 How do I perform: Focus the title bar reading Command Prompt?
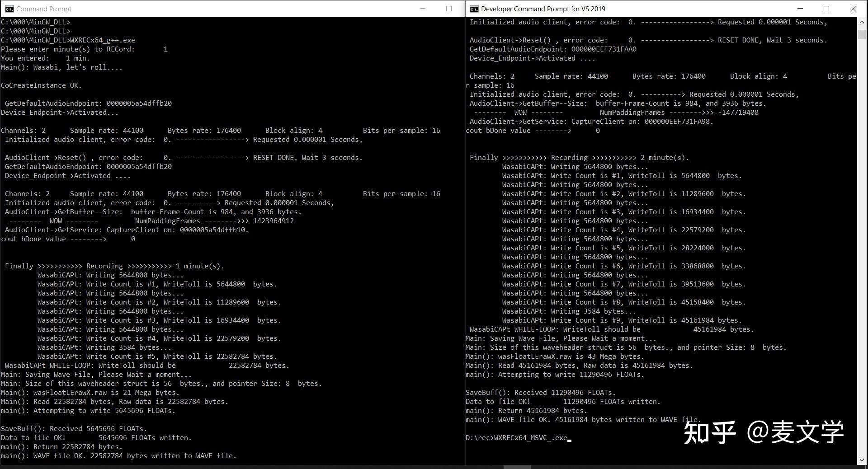coord(43,9)
